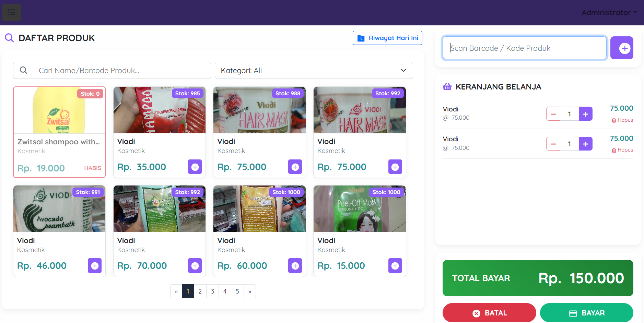This screenshot has height=323, width=644.
Task: Open Riwayat Hari Ini history
Action: 387,38
